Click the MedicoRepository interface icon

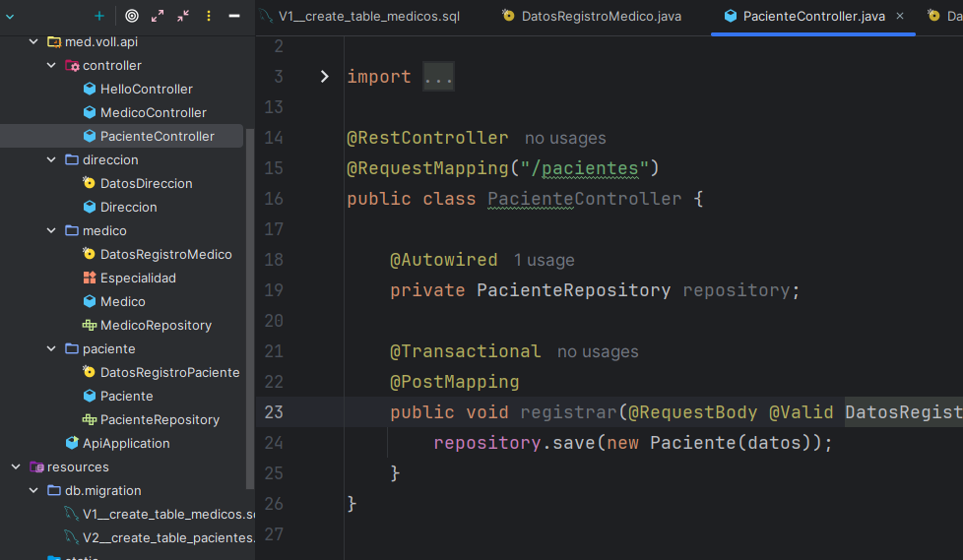[90, 326]
